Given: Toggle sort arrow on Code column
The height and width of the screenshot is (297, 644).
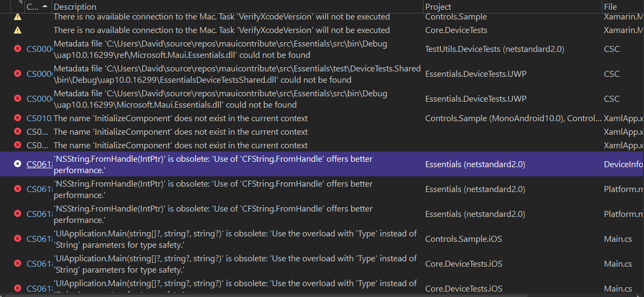Looking at the screenshot, I should coord(44,7).
